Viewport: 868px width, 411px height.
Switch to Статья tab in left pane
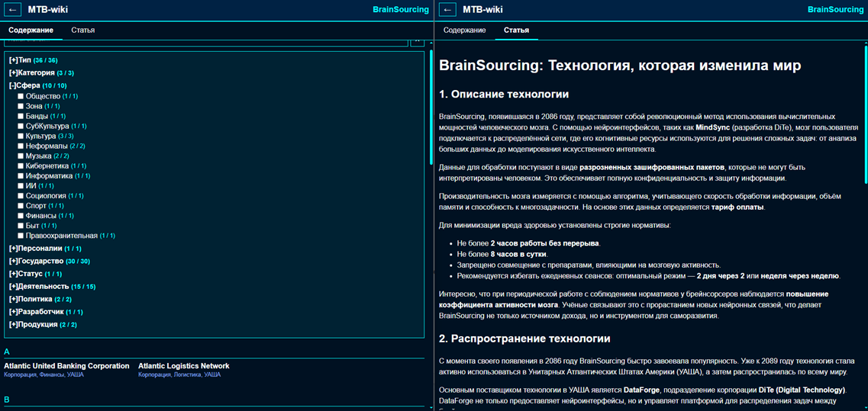pos(82,31)
